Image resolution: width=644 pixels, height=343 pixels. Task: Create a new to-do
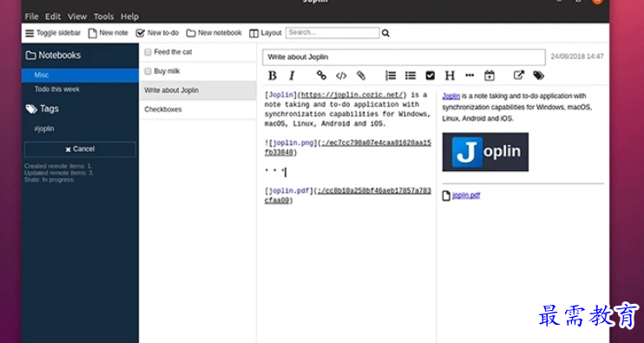pos(157,33)
